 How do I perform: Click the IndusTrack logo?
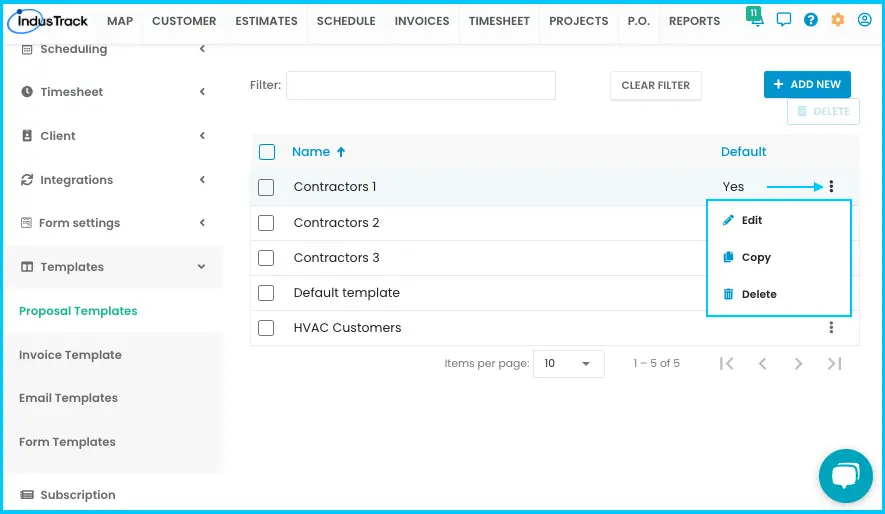tap(48, 21)
